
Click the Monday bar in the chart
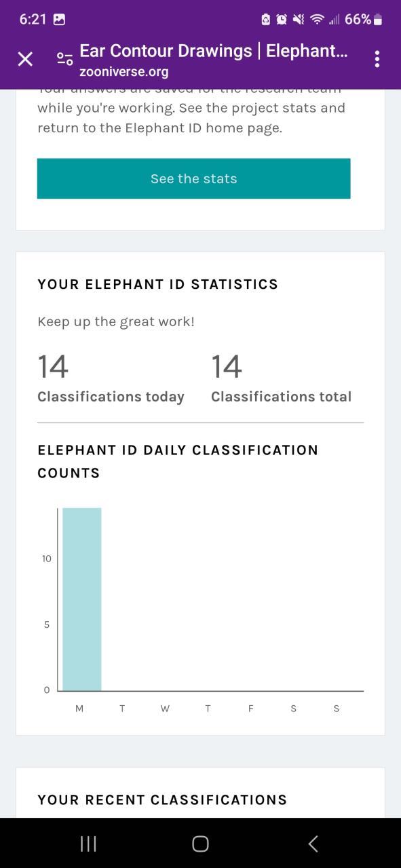coord(82,599)
